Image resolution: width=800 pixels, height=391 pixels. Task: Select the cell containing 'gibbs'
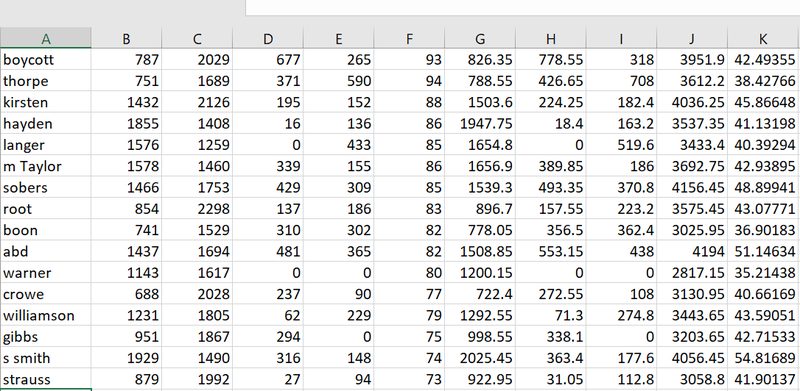46,337
